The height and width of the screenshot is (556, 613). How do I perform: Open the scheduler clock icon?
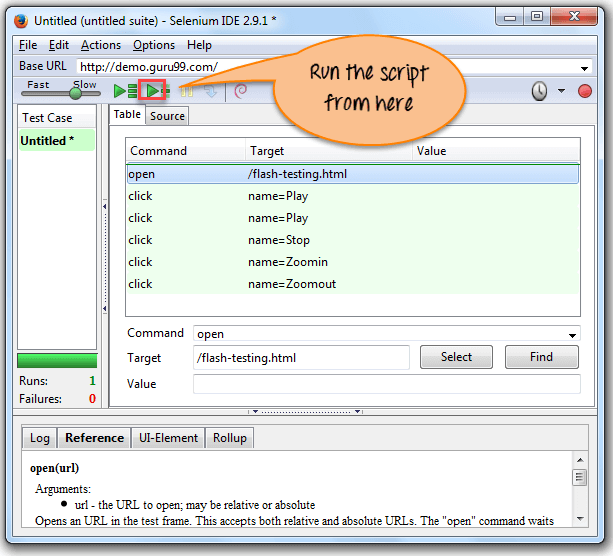coord(539,91)
